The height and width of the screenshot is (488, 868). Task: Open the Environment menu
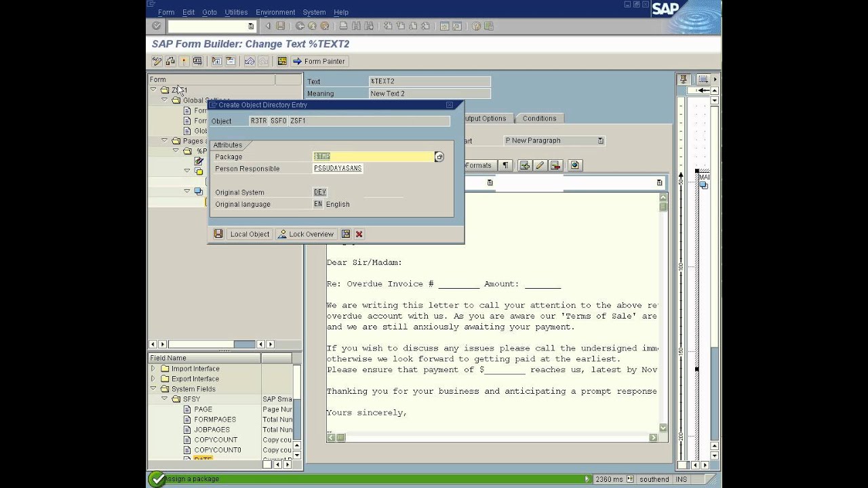pyautogui.click(x=275, y=12)
